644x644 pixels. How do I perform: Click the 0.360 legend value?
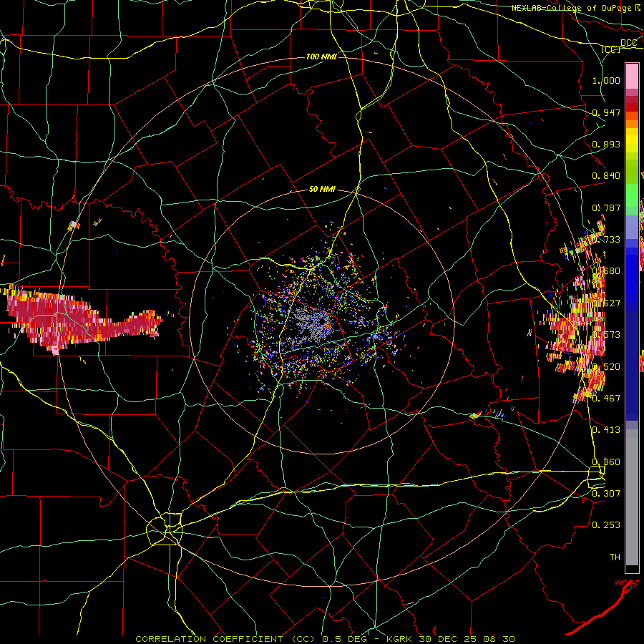click(606, 462)
